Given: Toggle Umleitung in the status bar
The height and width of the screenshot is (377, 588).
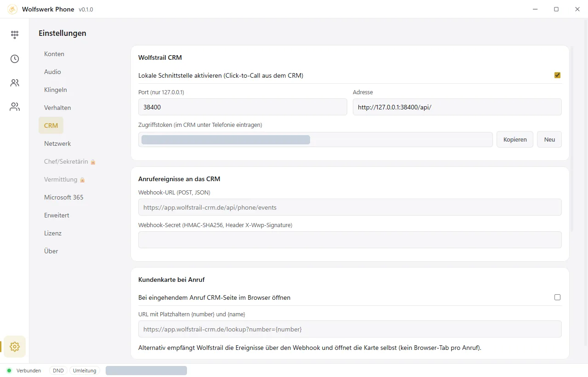Looking at the screenshot, I should pos(85,371).
